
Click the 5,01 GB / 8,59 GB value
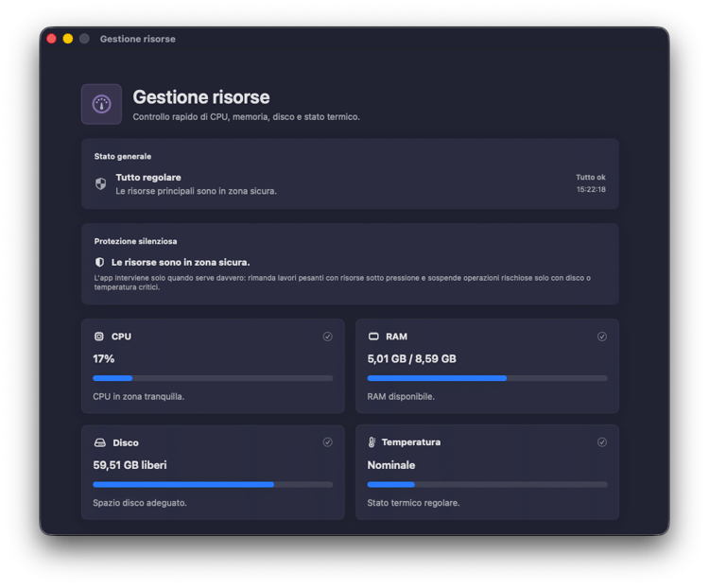(411, 359)
